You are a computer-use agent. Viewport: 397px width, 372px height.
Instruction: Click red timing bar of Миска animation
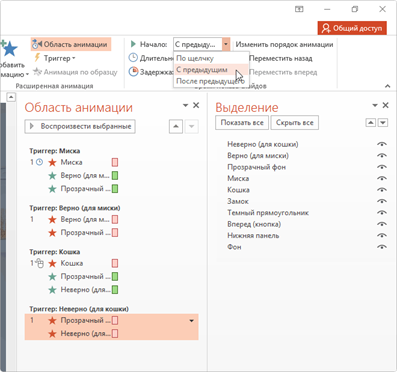click(115, 162)
